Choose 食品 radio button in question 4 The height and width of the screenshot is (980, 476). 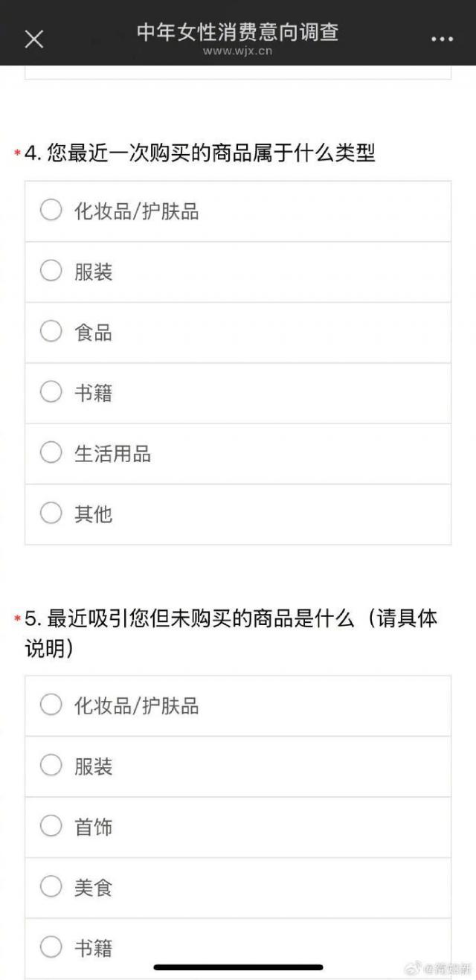tap(51, 332)
